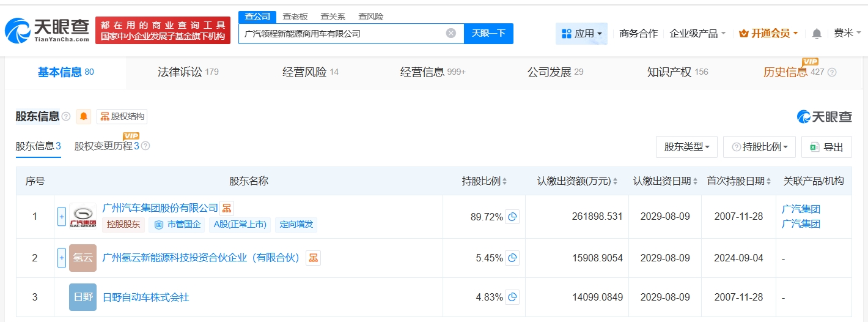868x322 pixels.
Task: Sort by 认缴出资额 column header
Action: [577, 181]
